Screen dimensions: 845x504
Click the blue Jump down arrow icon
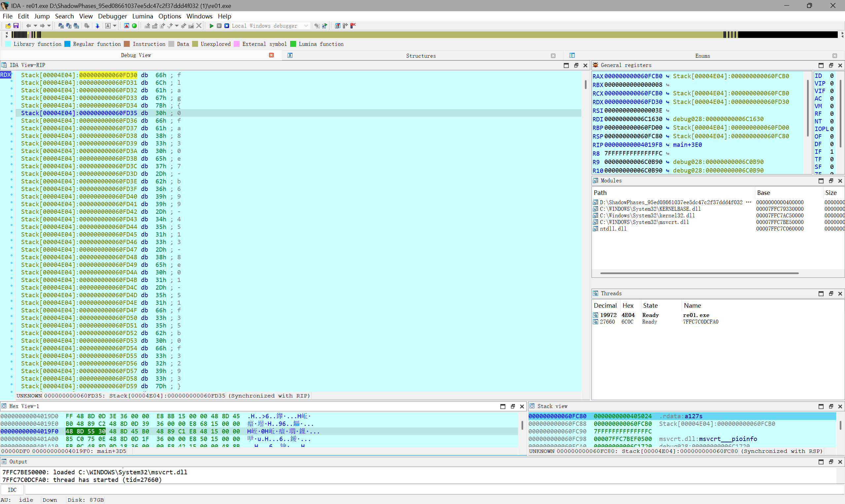tap(97, 26)
